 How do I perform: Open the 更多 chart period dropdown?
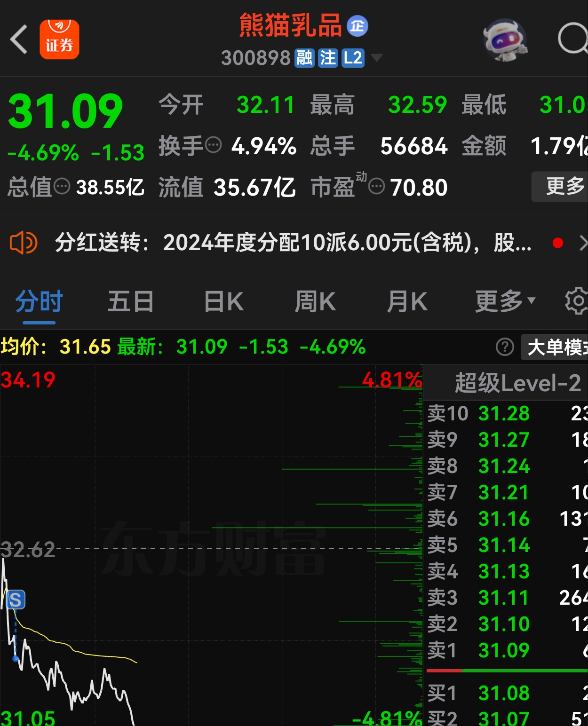506,302
